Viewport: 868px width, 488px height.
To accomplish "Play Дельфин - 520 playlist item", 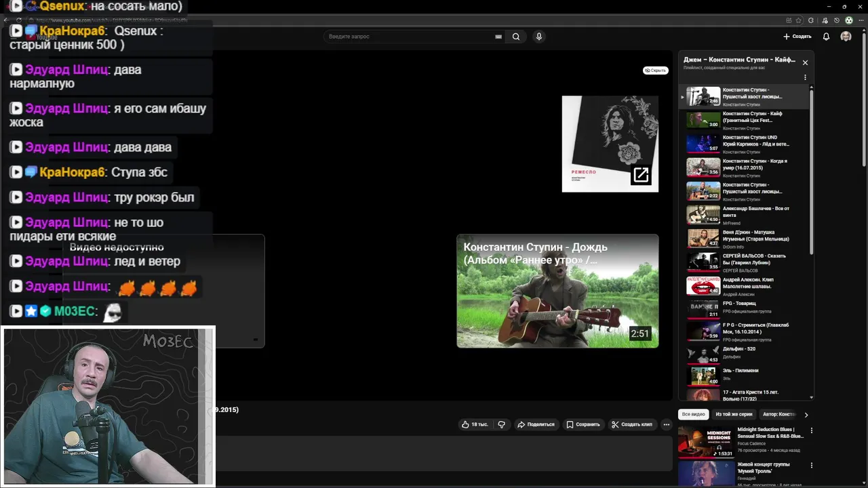I will tap(745, 354).
